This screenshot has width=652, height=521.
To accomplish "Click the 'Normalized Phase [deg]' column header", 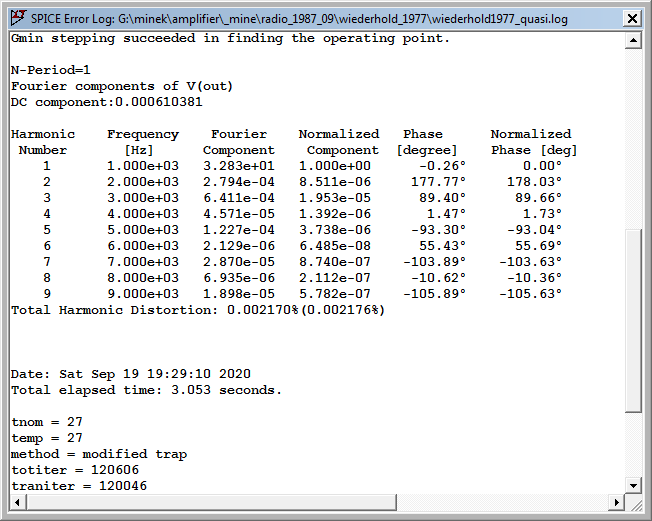I will [x=534, y=142].
